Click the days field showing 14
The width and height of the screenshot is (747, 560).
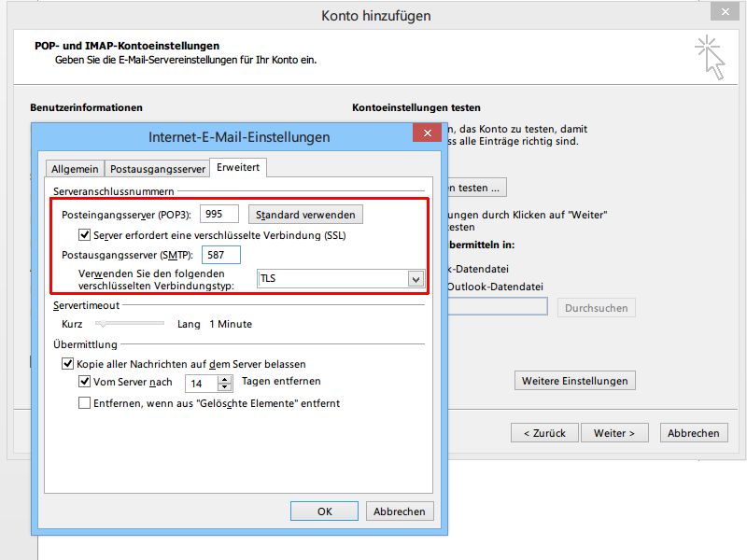[x=201, y=383]
